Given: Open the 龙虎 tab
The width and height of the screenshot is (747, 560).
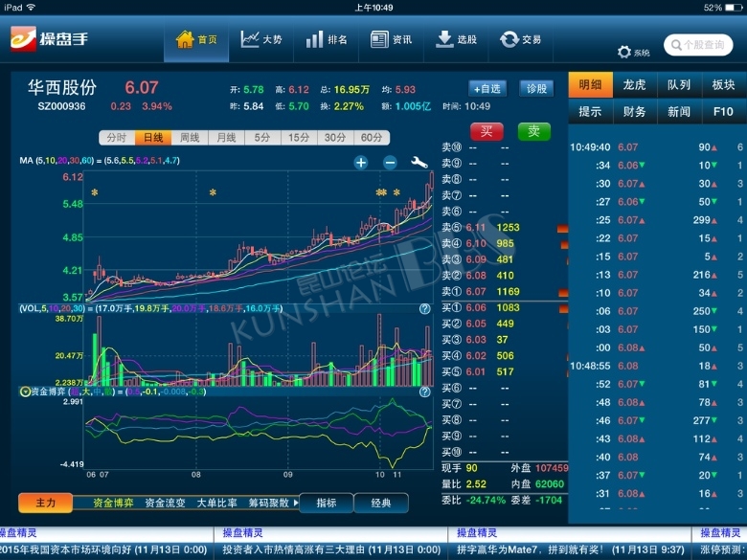Looking at the screenshot, I should [x=635, y=85].
